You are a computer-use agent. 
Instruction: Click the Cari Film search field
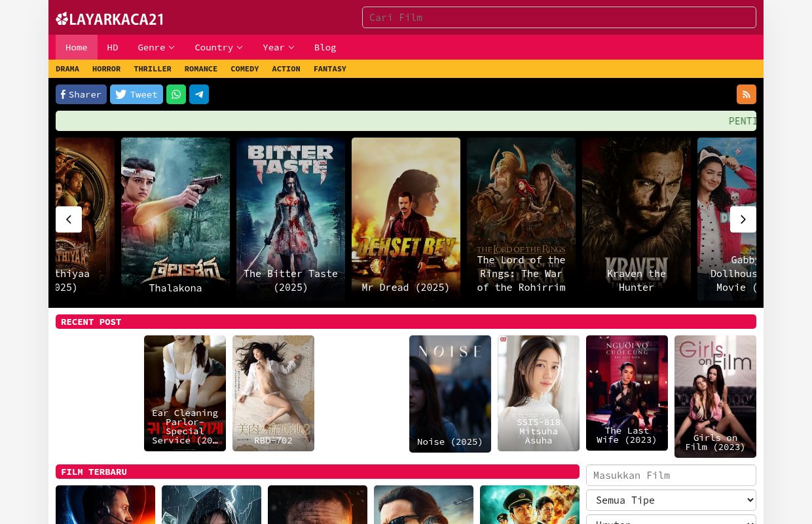click(559, 18)
